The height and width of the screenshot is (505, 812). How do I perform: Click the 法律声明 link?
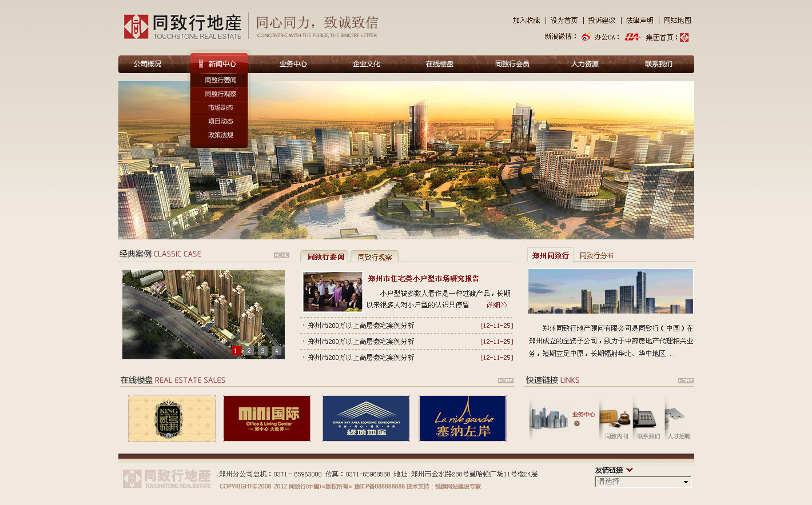tap(640, 21)
